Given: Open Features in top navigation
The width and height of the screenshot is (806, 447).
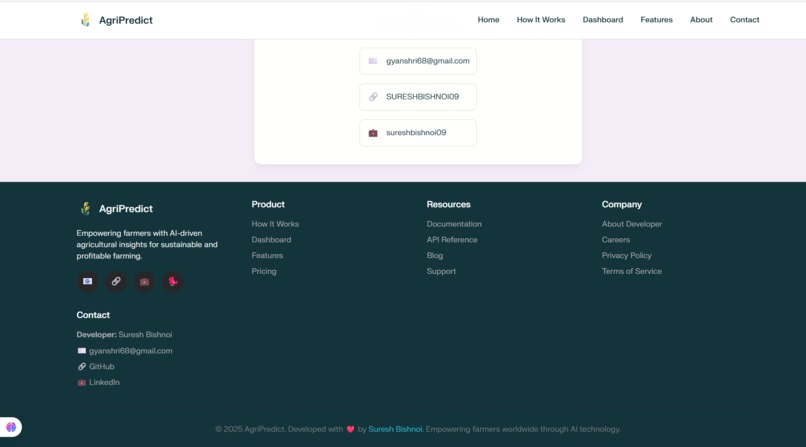Looking at the screenshot, I should (656, 20).
